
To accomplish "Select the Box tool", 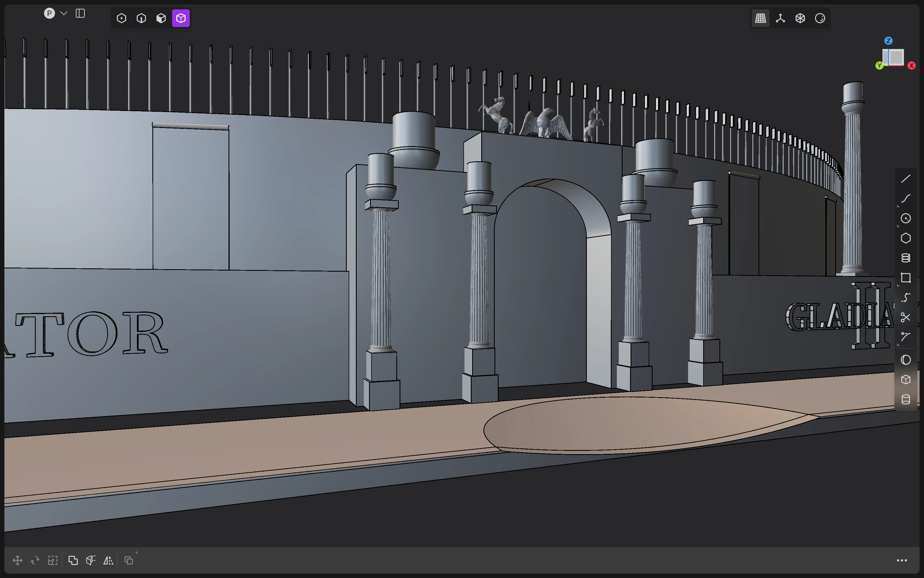I will click(x=906, y=380).
